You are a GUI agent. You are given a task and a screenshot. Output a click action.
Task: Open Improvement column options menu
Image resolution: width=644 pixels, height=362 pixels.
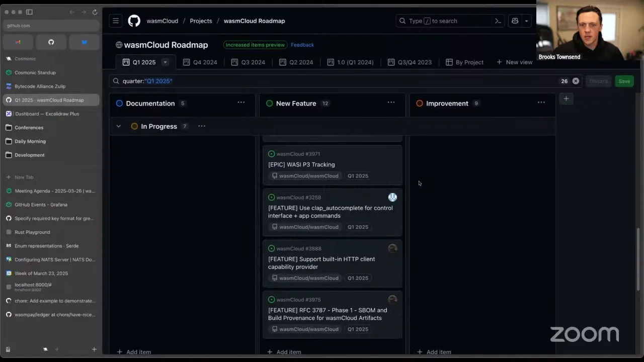pyautogui.click(x=541, y=103)
